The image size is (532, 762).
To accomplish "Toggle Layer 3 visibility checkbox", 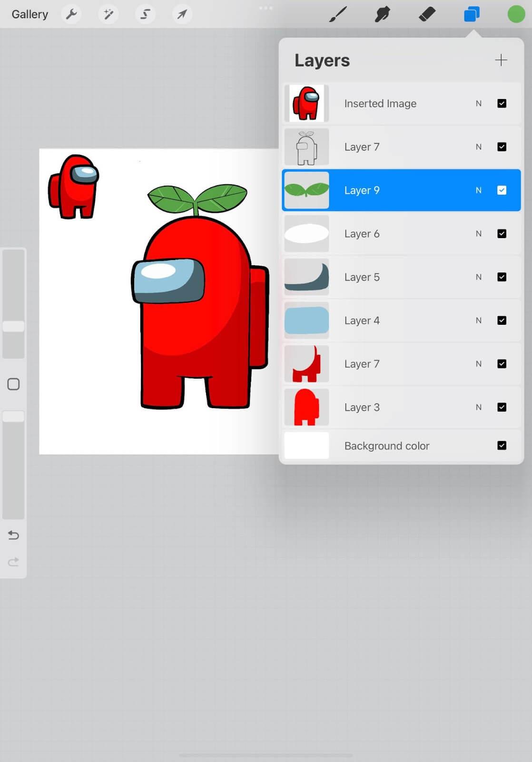I will click(502, 407).
